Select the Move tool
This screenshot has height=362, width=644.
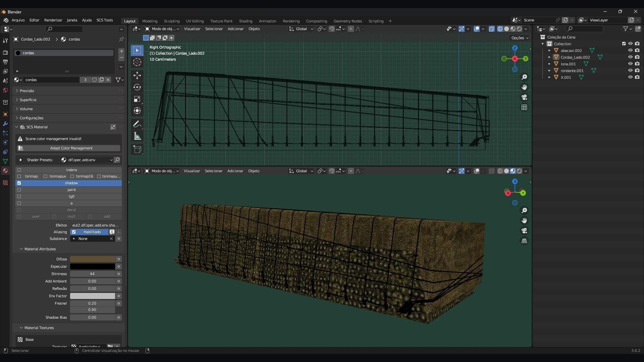pos(137,75)
